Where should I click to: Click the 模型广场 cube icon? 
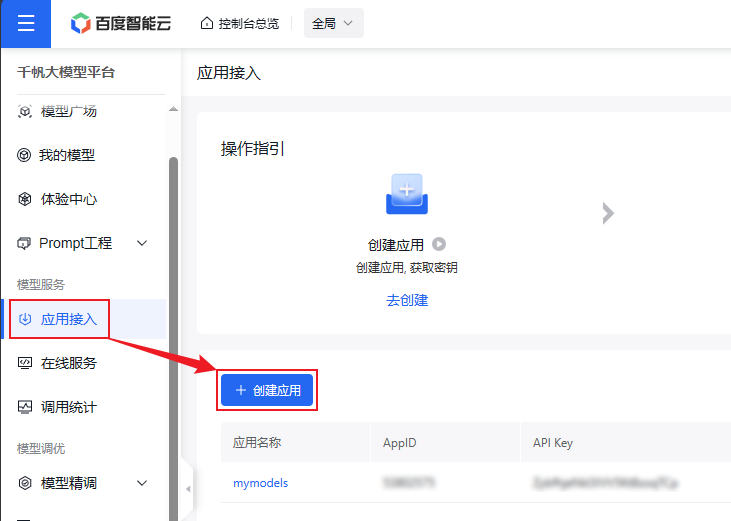[x=25, y=111]
